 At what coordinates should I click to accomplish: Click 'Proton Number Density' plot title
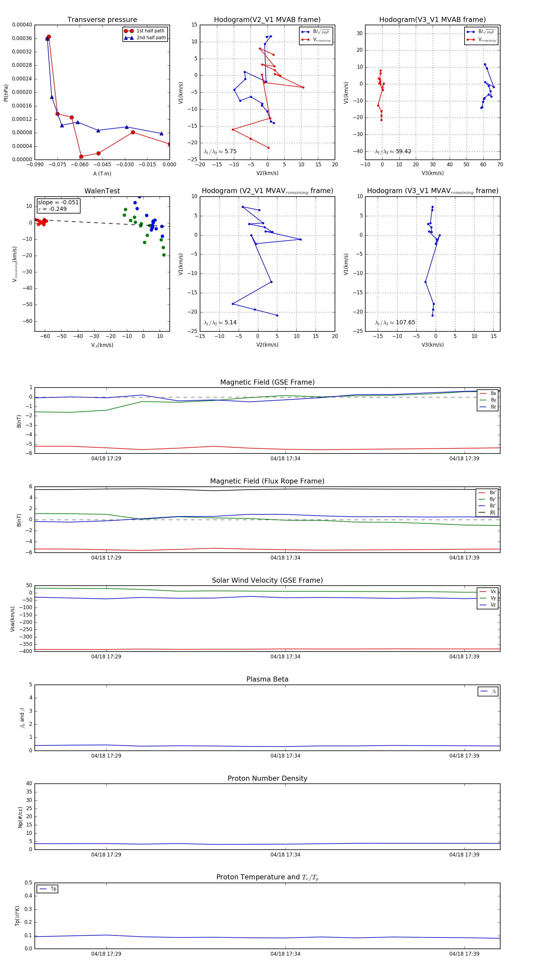[x=267, y=778]
